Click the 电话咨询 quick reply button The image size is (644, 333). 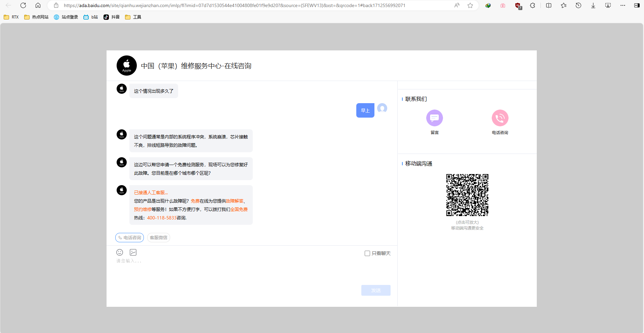click(129, 238)
